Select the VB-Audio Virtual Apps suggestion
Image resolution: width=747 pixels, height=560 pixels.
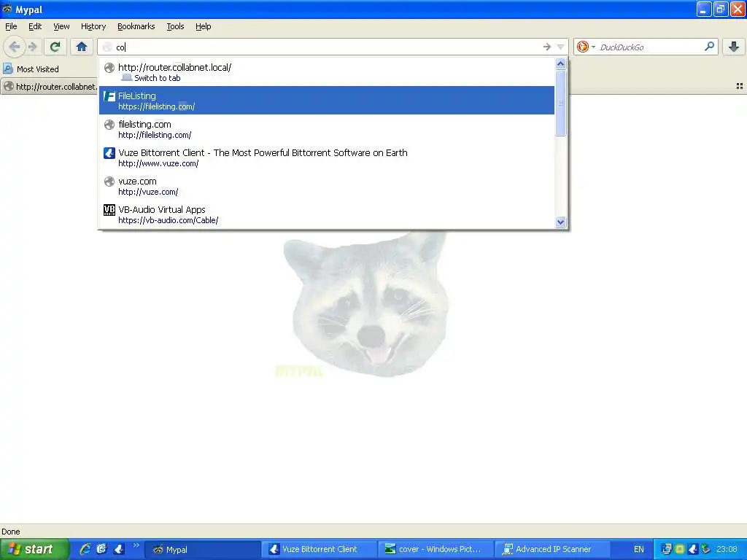pos(326,214)
